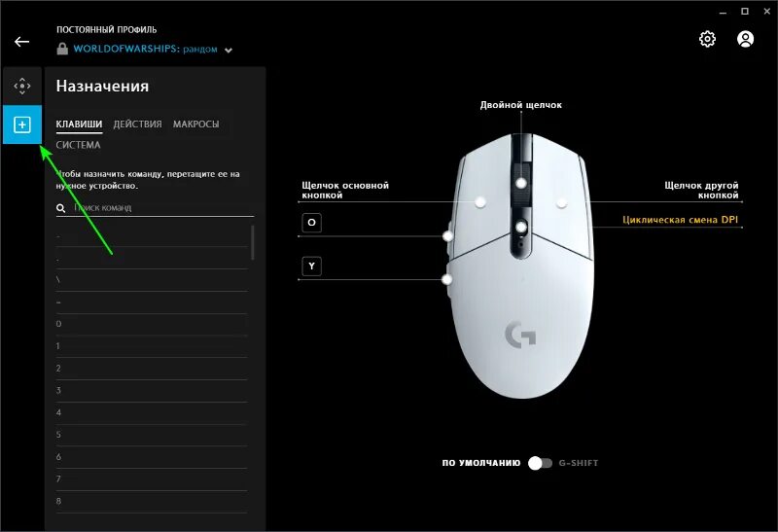This screenshot has width=778, height=532.
Task: Click the scroll wheel button marker
Action: (x=520, y=183)
